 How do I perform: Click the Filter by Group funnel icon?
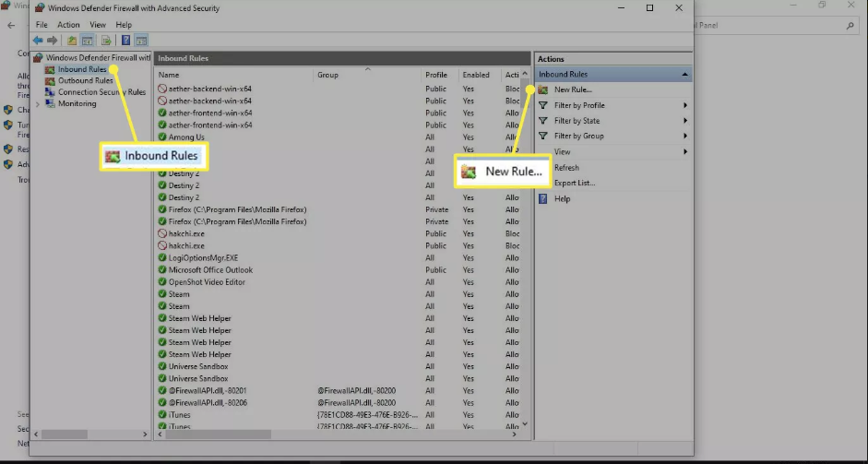point(543,136)
